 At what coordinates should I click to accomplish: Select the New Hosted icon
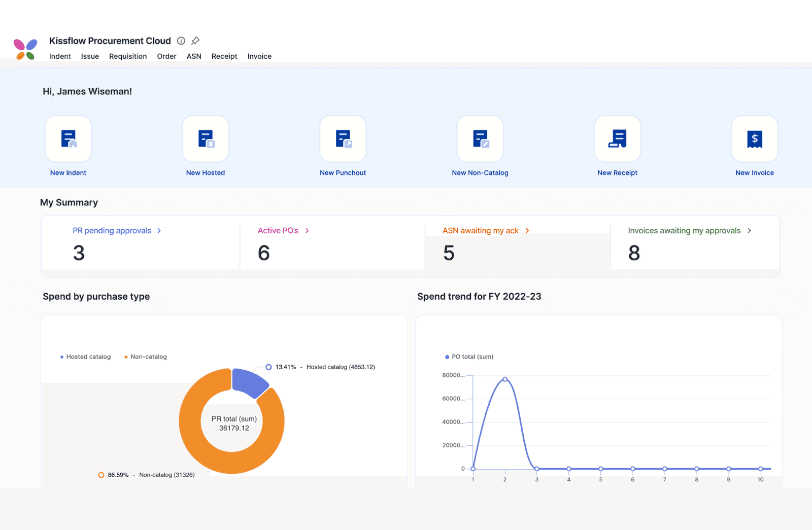[205, 138]
